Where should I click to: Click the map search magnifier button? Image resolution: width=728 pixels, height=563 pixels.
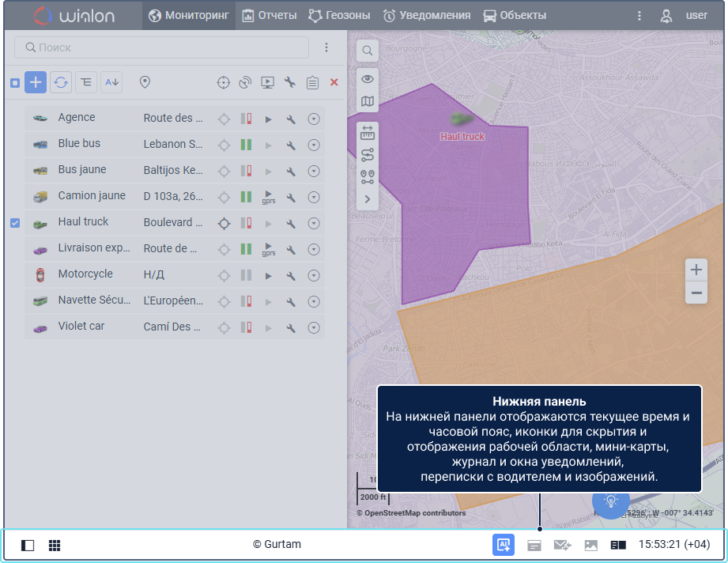(x=368, y=51)
